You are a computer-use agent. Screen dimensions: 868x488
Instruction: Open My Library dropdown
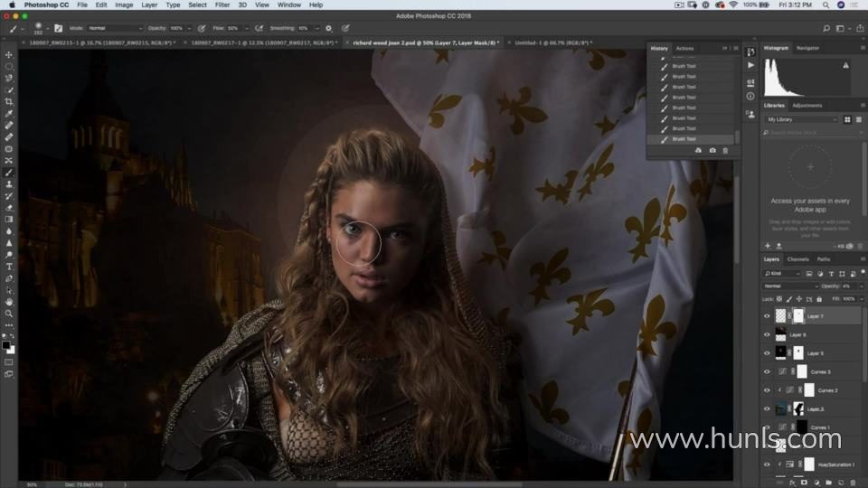pos(800,119)
